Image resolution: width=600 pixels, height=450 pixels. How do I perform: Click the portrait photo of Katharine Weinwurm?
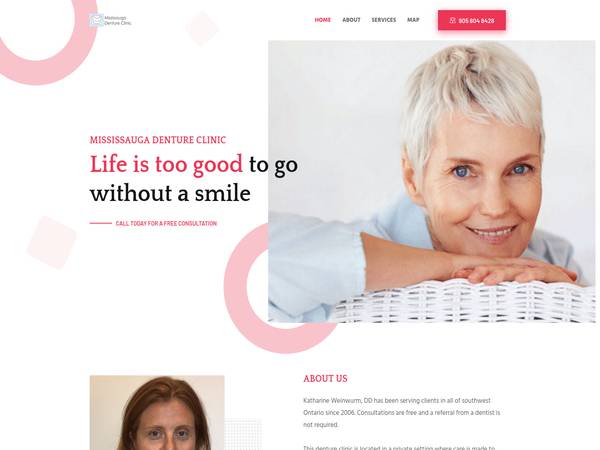157,412
